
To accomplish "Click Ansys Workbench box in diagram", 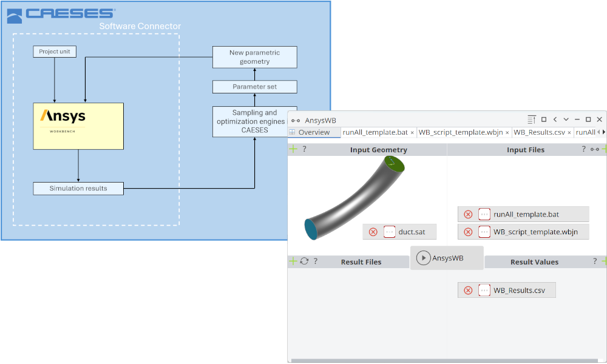I will point(78,126).
